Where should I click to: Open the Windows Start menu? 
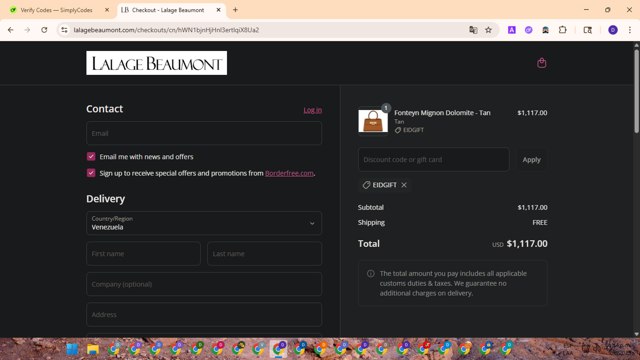72,349
